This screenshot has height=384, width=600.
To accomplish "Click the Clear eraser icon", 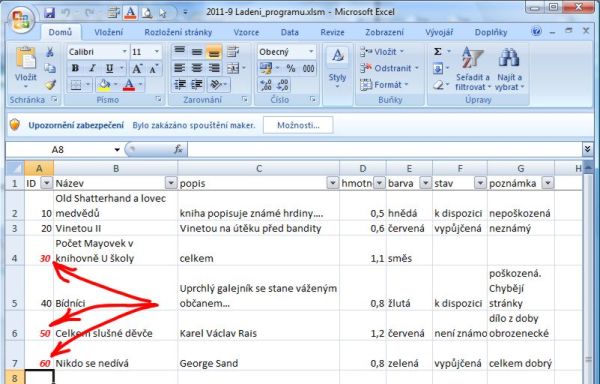I will [x=439, y=85].
